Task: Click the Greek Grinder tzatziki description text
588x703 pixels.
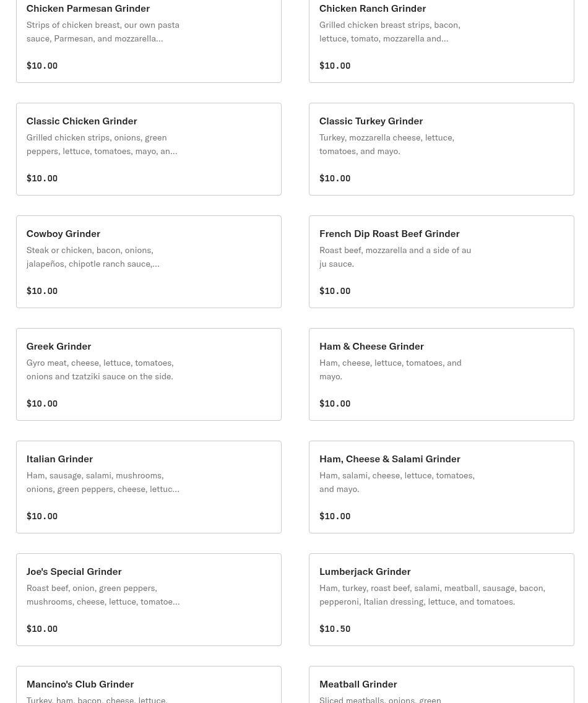Action: click(100, 369)
